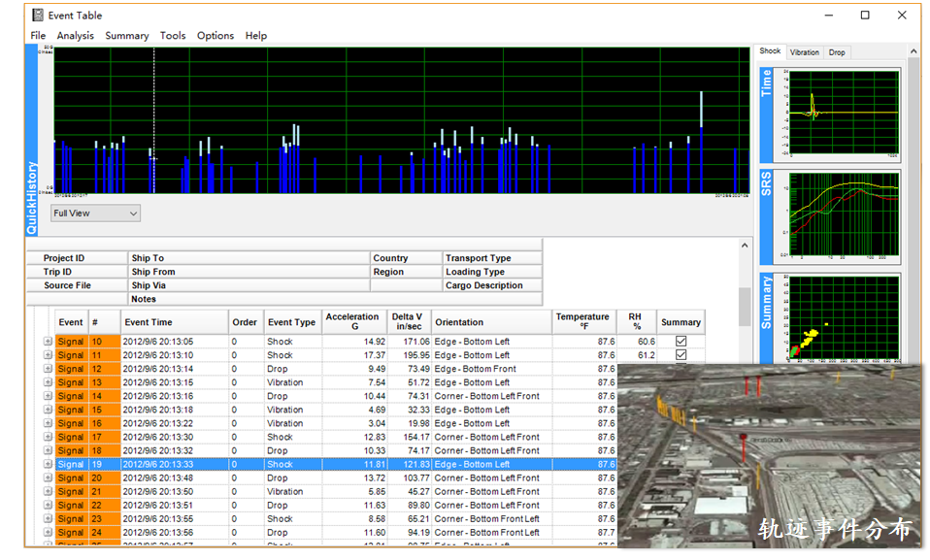Expand Signal 11 event row

(x=48, y=355)
